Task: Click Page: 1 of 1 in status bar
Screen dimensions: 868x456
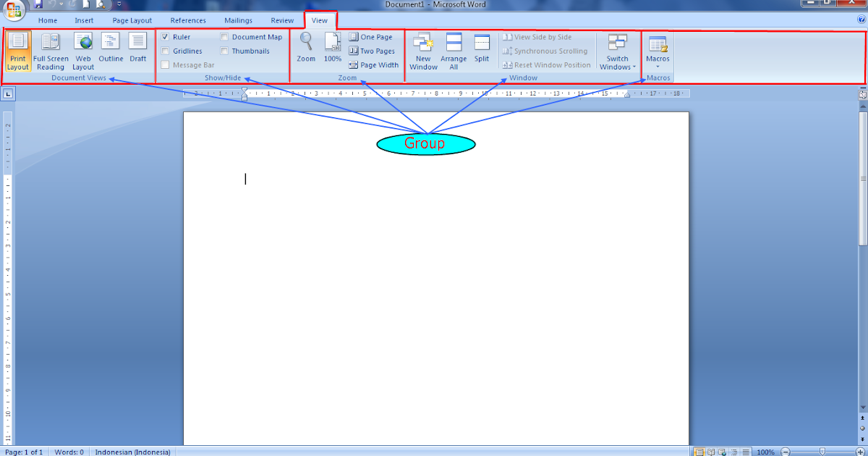Action: 24,452
